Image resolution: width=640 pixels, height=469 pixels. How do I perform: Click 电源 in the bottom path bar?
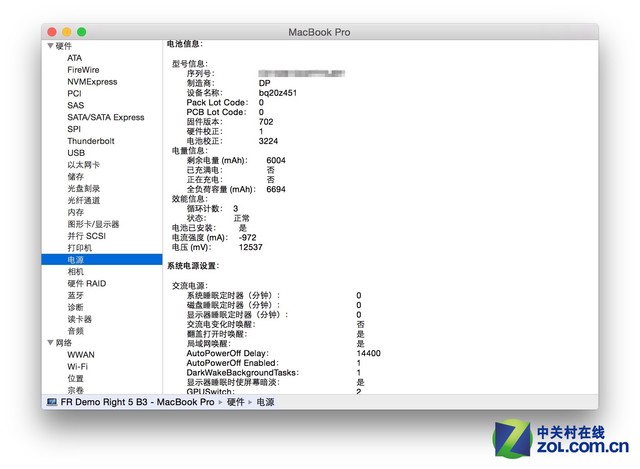265,402
